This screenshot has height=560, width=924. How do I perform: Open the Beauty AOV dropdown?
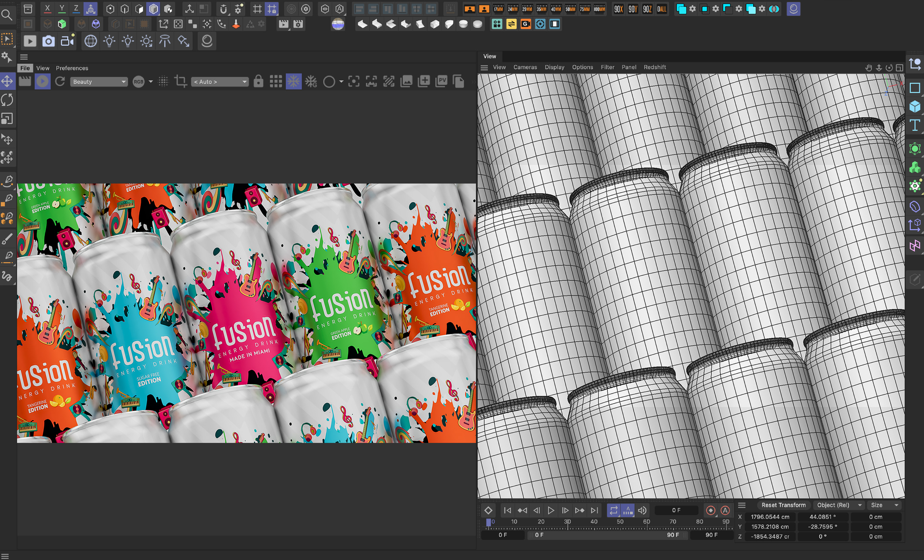99,82
